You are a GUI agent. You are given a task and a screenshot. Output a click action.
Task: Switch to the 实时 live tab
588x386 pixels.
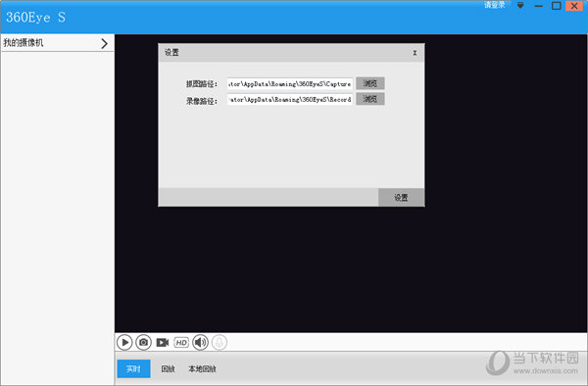133,368
